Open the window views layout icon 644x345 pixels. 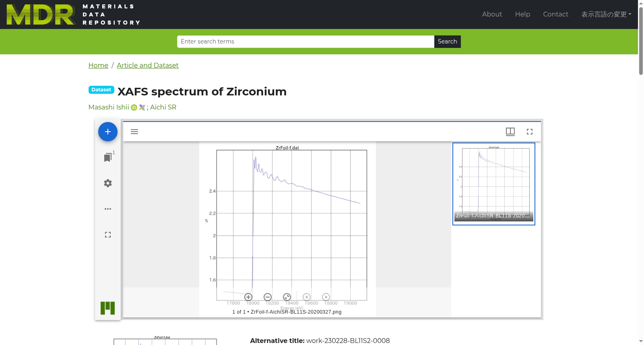[x=510, y=132]
